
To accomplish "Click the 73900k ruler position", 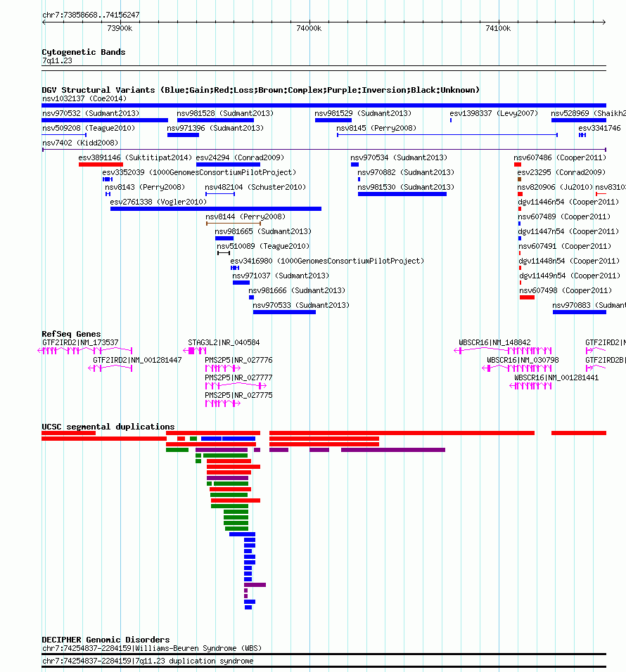I will pyautogui.click(x=120, y=29).
